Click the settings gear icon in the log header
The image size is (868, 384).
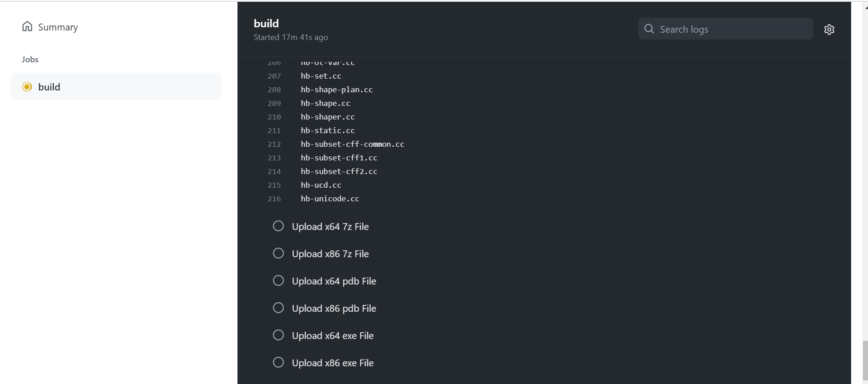click(x=829, y=29)
